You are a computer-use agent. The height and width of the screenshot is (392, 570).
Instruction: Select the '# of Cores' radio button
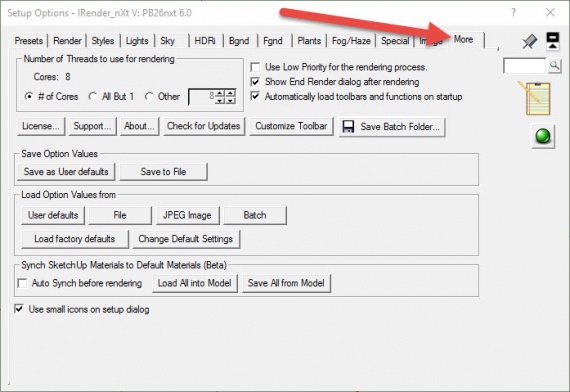[28, 96]
